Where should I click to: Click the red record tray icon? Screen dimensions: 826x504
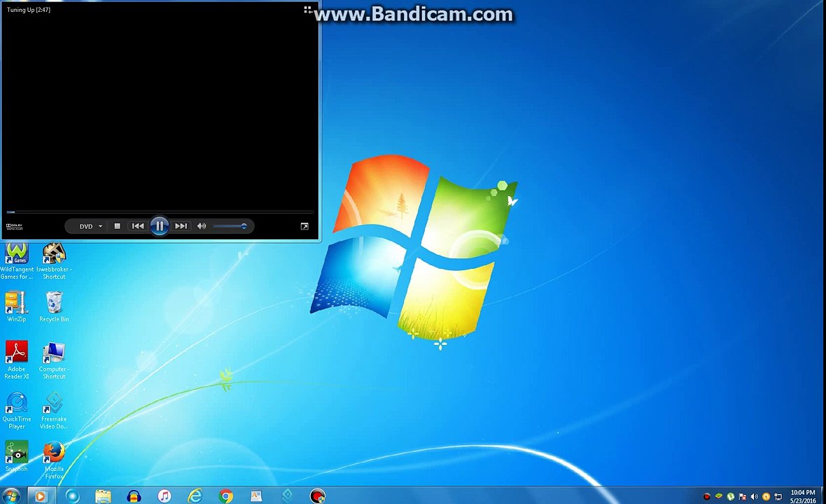pyautogui.click(x=707, y=496)
